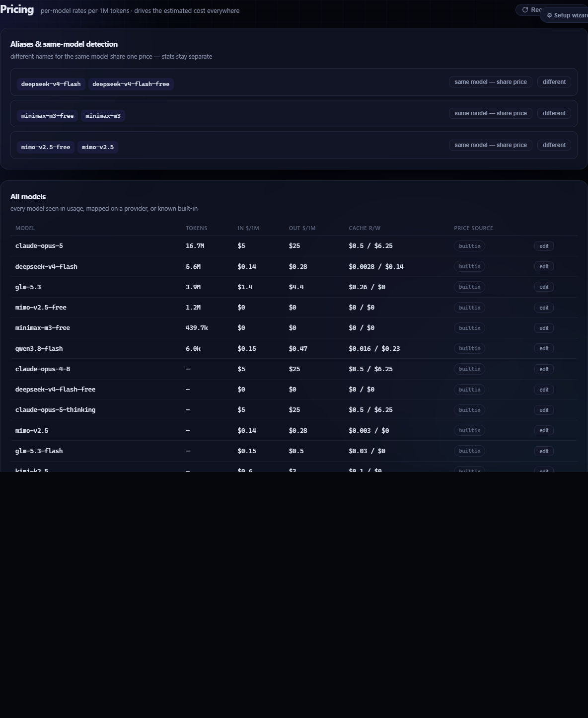The image size is (588, 718).
Task: Click the $0.26 / $0 cache value
Action: [x=367, y=287]
